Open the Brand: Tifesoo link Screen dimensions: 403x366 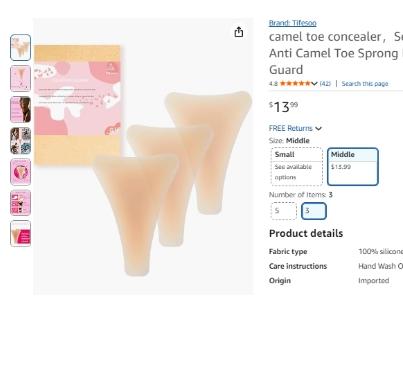(x=292, y=23)
